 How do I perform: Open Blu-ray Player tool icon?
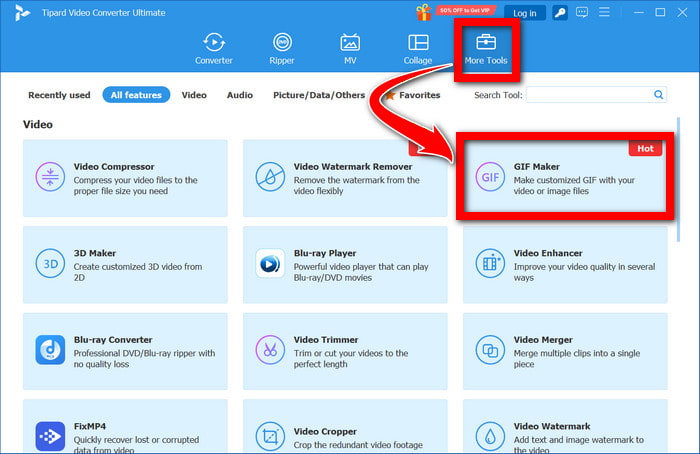[270, 263]
